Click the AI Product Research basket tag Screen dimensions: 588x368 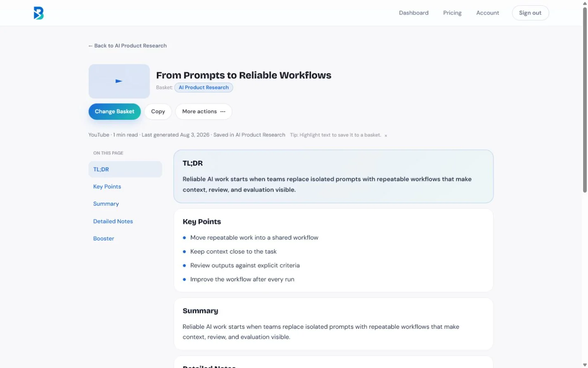[x=203, y=88]
